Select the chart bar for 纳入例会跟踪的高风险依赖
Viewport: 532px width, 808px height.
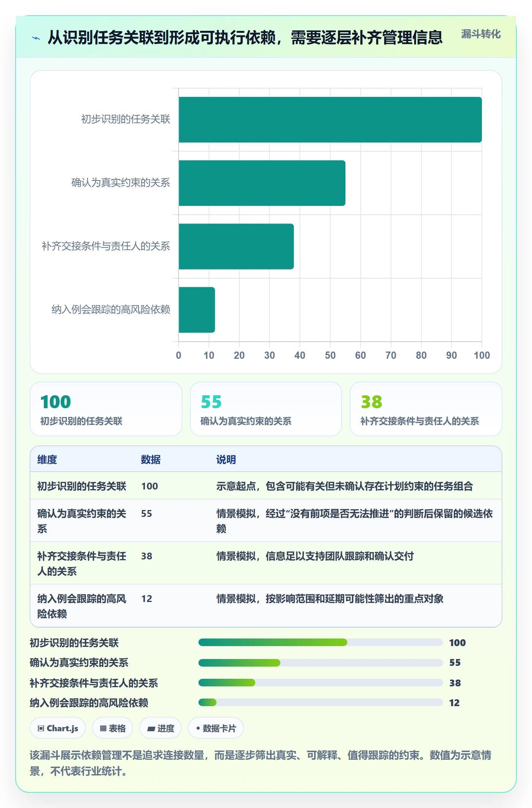(197, 310)
